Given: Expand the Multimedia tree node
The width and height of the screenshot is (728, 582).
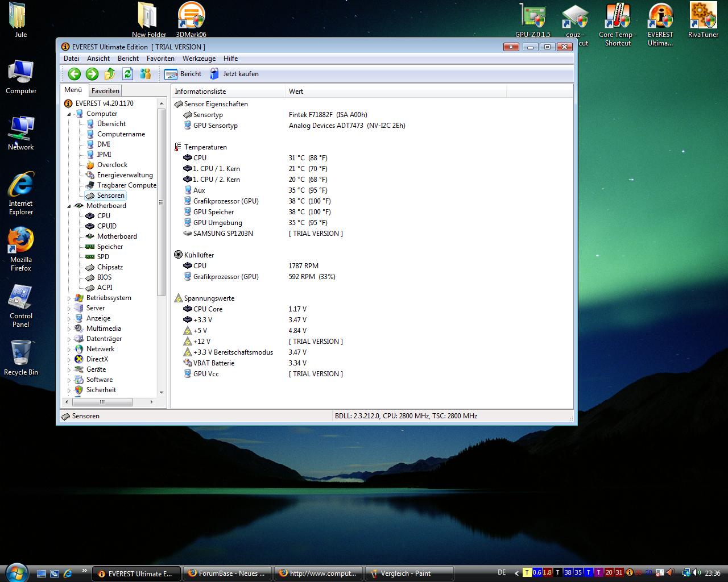Looking at the screenshot, I should pos(69,329).
